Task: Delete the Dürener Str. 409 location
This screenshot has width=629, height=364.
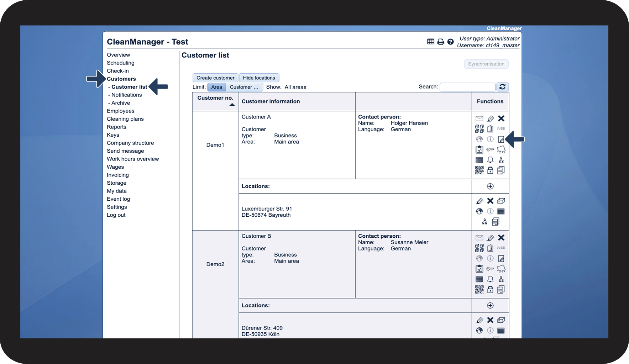Action: pyautogui.click(x=491, y=320)
